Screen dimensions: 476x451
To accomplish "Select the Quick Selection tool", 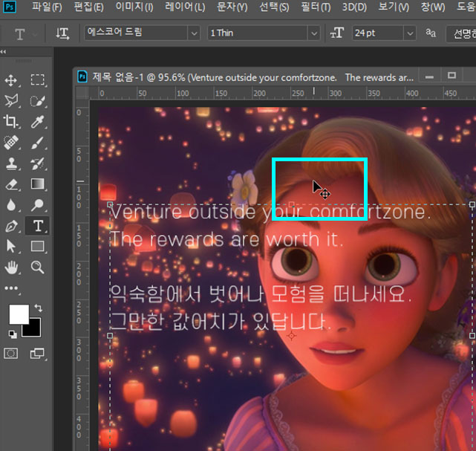I will click(x=37, y=100).
